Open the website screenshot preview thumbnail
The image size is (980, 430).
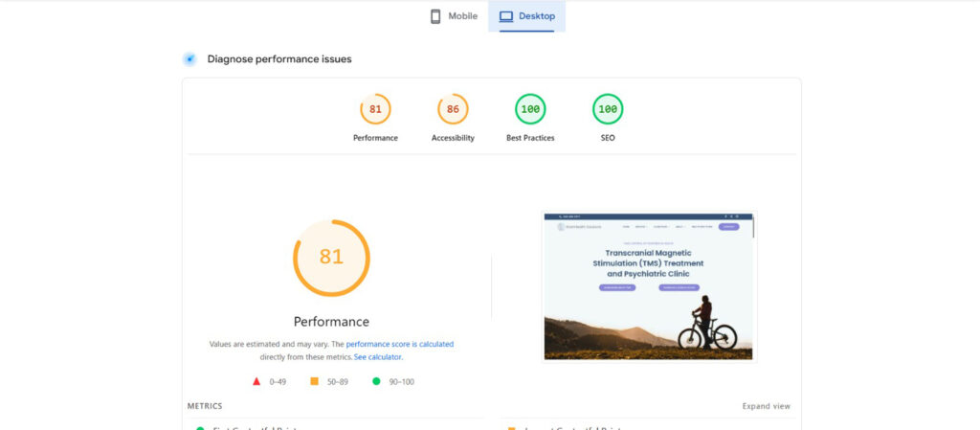point(649,286)
